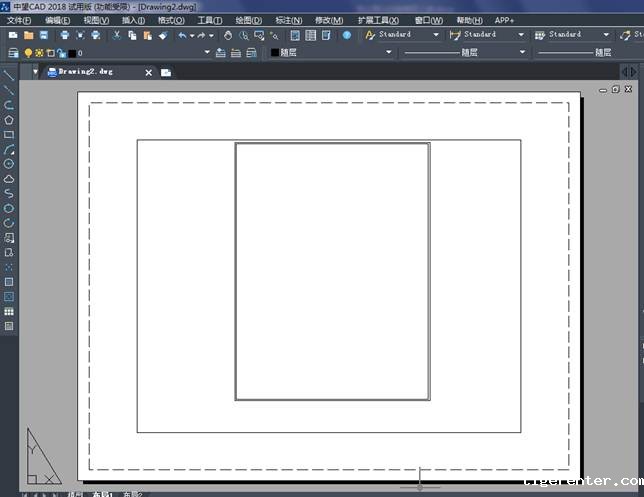Click the Open folder icon
The image size is (644, 497).
[29, 35]
